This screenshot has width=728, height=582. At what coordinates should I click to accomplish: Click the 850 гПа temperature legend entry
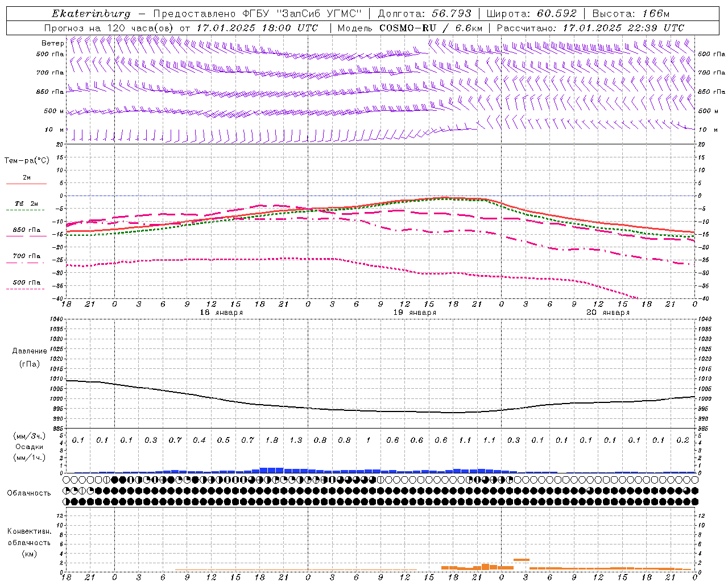pos(26,232)
